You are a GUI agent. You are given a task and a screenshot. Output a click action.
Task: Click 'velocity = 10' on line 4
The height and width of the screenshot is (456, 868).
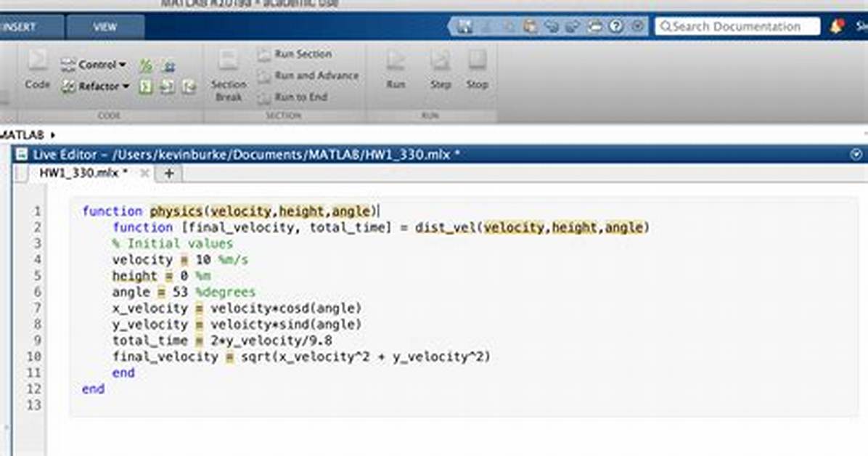click(161, 260)
